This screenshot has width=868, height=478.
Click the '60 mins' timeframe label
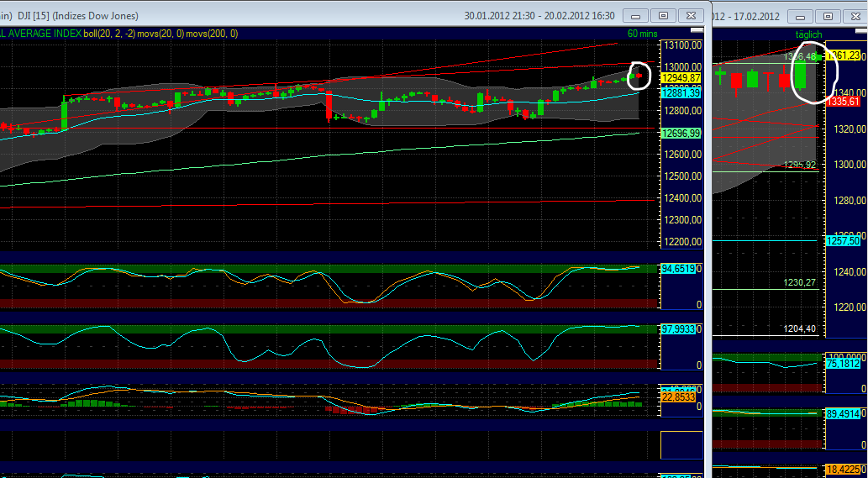644,34
